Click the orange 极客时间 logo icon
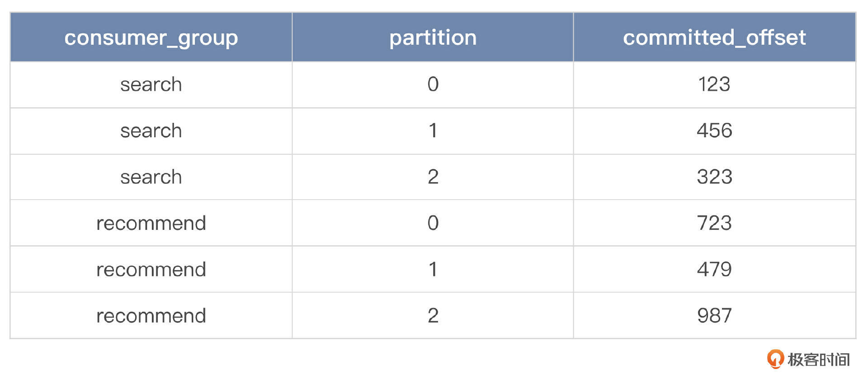868x383 pixels. pos(775,359)
